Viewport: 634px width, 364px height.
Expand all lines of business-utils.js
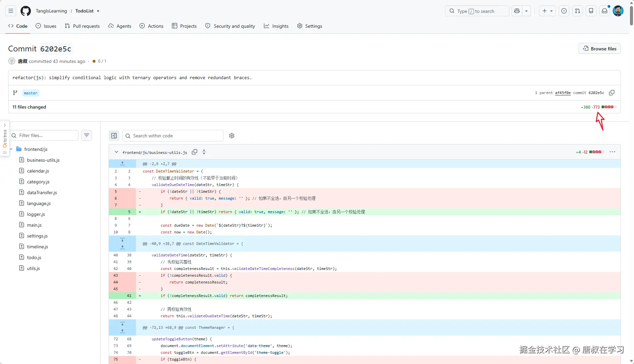click(x=204, y=152)
